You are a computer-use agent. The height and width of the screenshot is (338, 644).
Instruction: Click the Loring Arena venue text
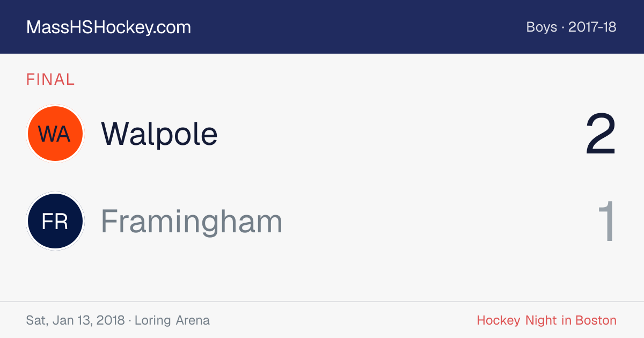pos(172,320)
